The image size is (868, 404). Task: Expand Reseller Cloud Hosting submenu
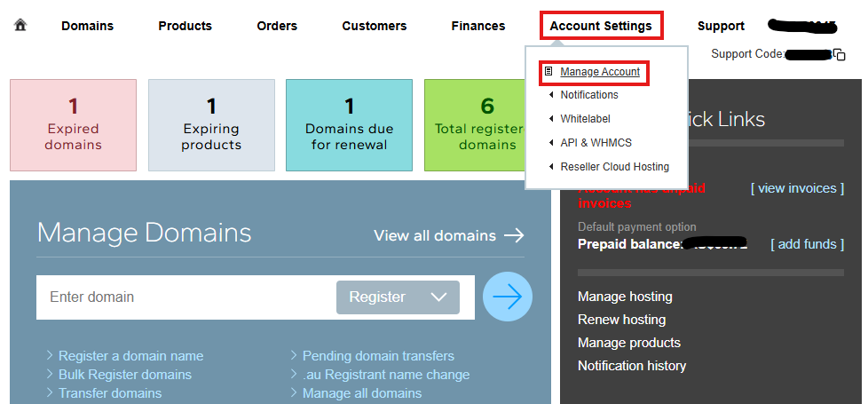pyautogui.click(x=609, y=167)
